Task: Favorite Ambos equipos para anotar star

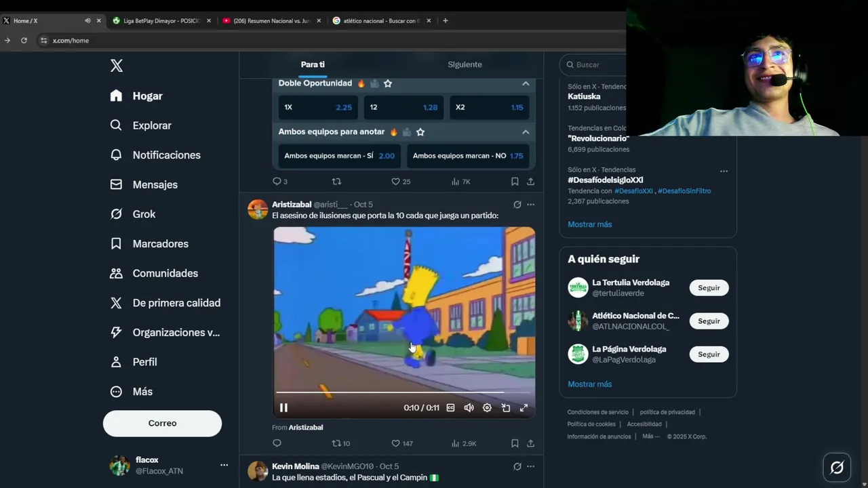Action: pos(420,132)
